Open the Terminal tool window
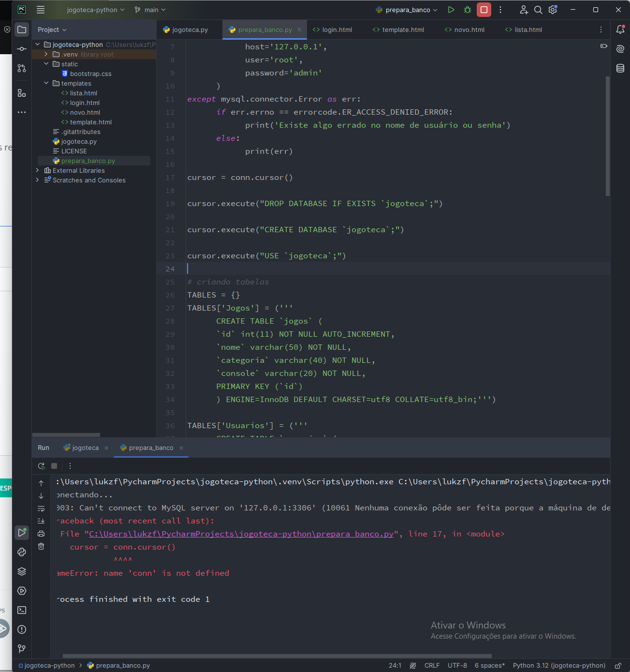Screen dimensions: 630x672 pos(22,610)
